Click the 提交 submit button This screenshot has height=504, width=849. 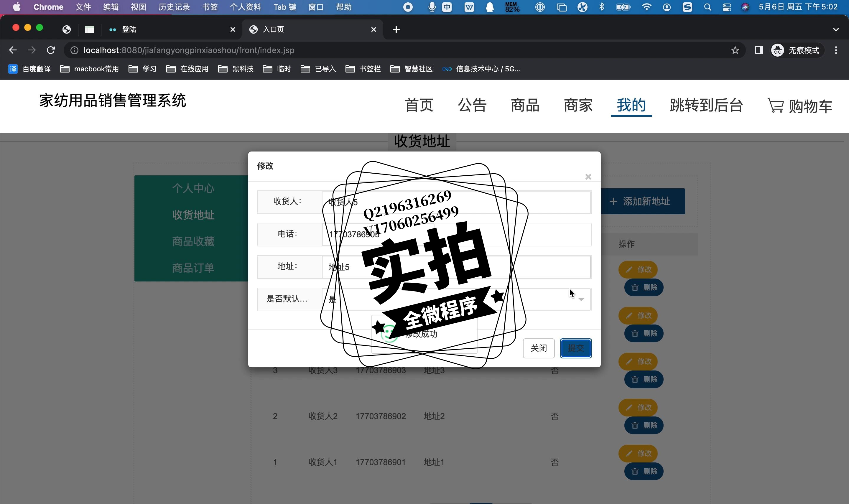576,348
